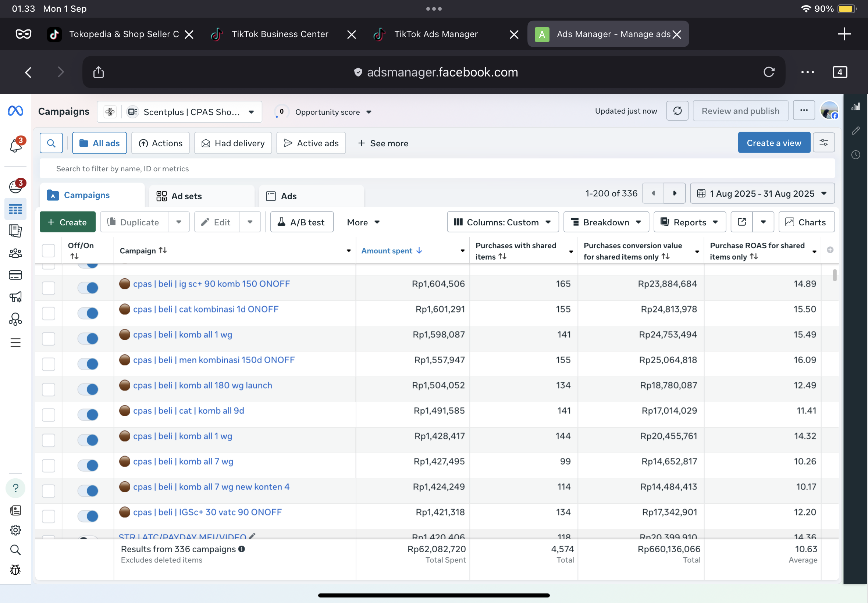Image resolution: width=868 pixels, height=603 pixels.
Task: Open Billing card icon in sidebar
Action: click(x=15, y=275)
